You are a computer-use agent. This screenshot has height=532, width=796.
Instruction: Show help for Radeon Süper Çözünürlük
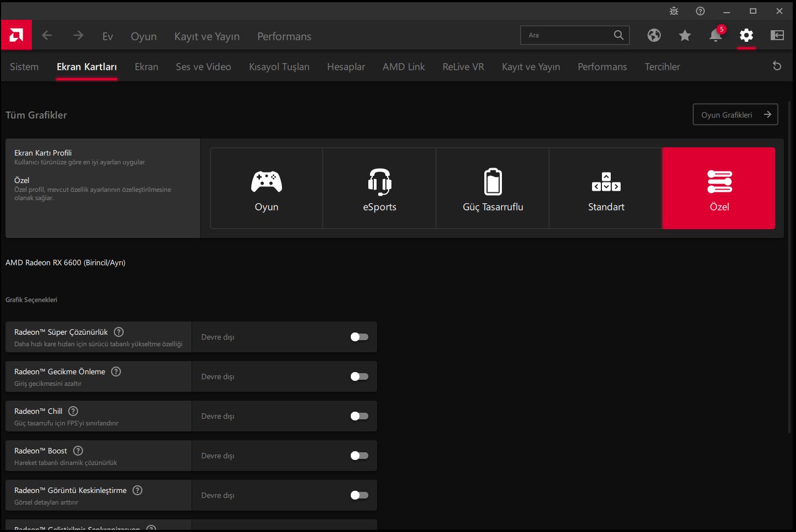pyautogui.click(x=119, y=332)
